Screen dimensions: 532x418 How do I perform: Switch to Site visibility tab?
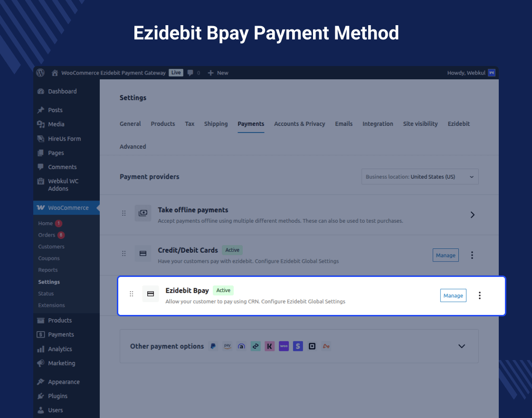(420, 124)
